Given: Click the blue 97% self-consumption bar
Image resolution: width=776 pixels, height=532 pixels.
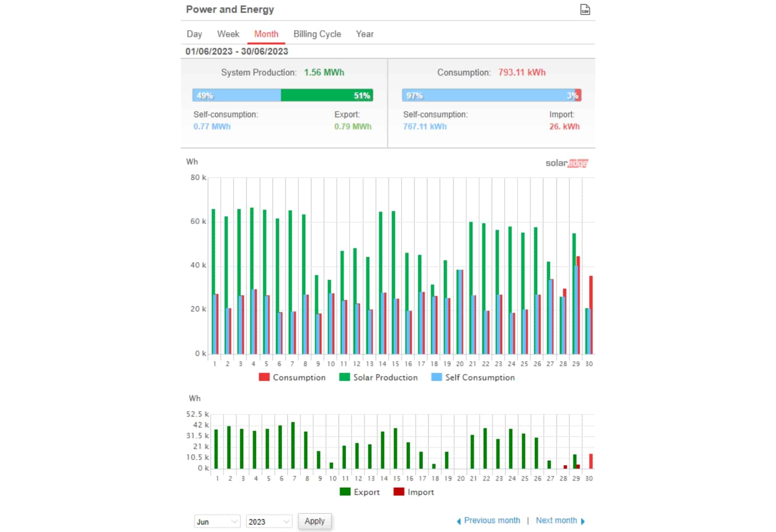Looking at the screenshot, I should tap(489, 95).
